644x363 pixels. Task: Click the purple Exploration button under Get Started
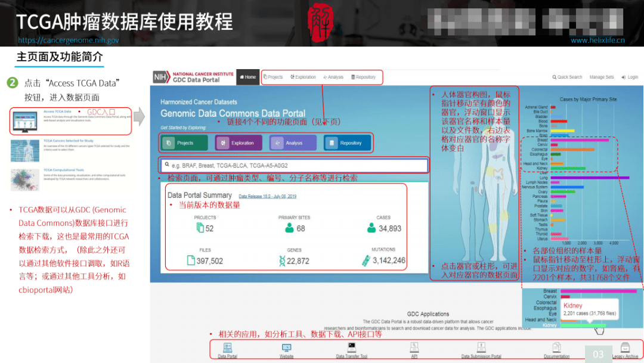tap(239, 143)
